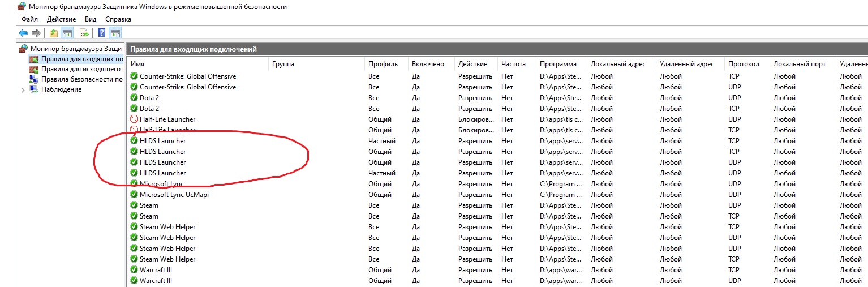Select HLDS Launcher Общий UDP rule name
Screen dimensions: 868x287
[163, 162]
